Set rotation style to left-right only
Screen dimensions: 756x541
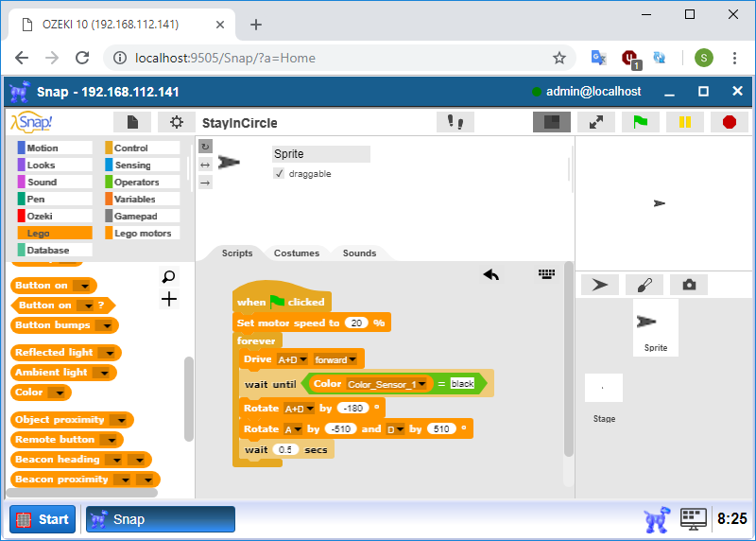coord(205,166)
